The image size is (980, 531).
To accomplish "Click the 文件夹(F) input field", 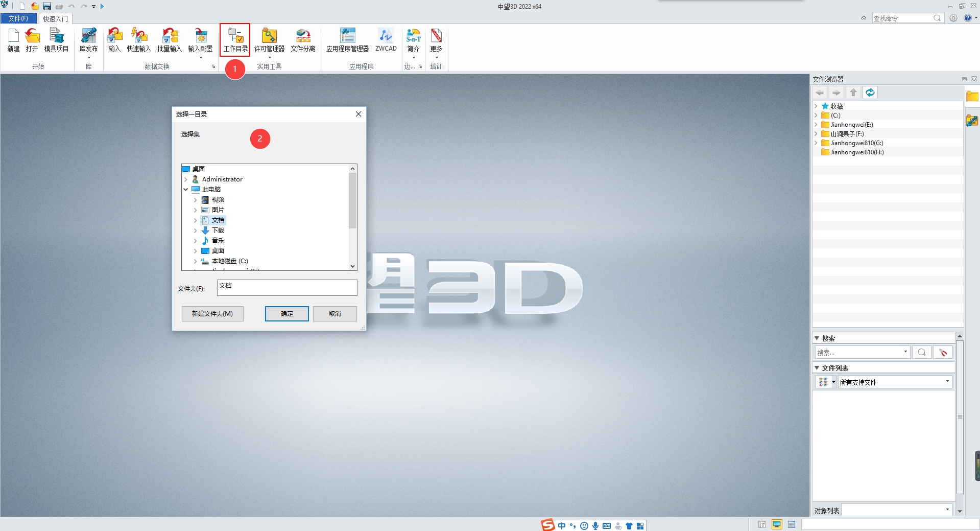I will pos(287,287).
